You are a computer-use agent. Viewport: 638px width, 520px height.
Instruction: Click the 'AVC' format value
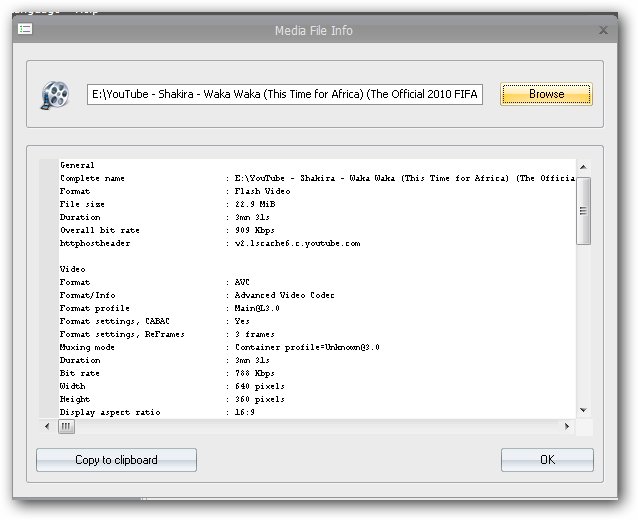pos(242,282)
